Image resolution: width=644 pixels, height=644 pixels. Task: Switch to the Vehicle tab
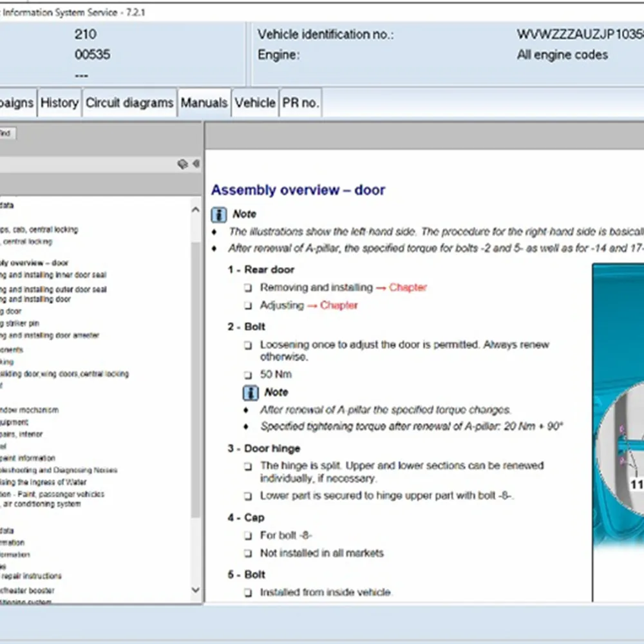coord(255,102)
